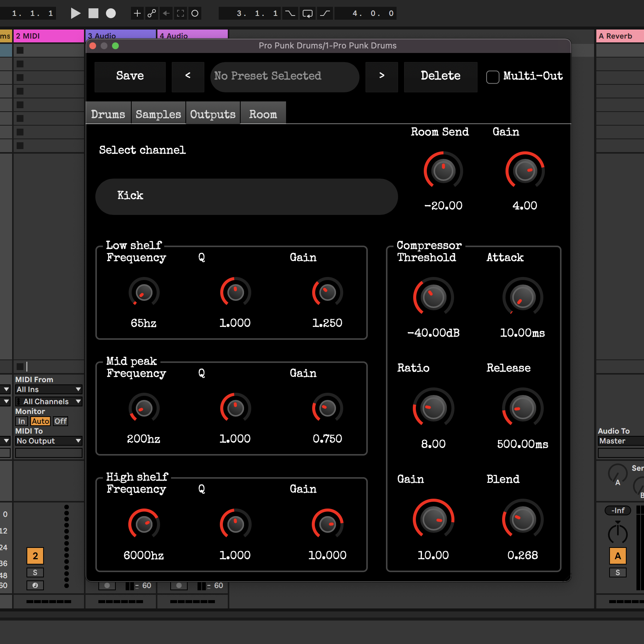The image size is (644, 644).
Task: Click the A Reverb pan knob
Action: pyautogui.click(x=618, y=534)
